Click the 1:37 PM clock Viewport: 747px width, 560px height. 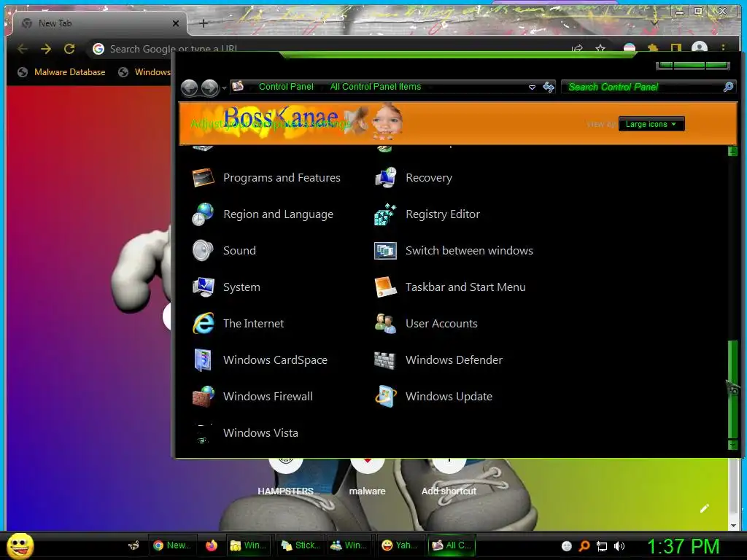tap(683, 546)
